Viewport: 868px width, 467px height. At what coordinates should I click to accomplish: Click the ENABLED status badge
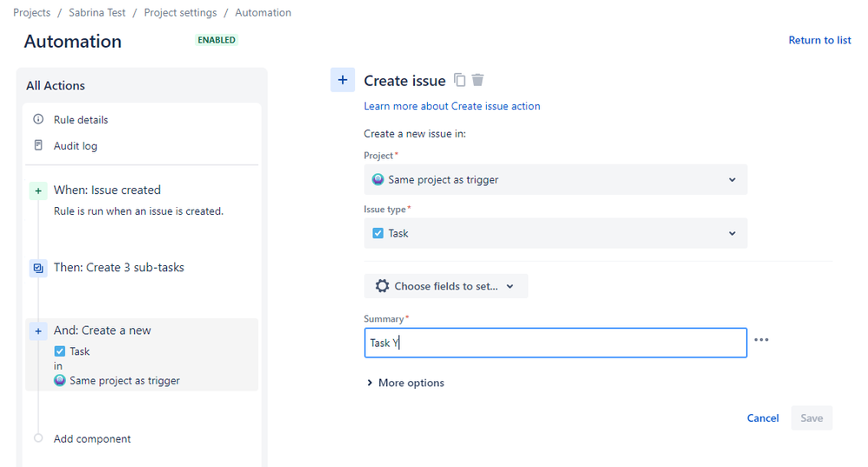point(217,40)
